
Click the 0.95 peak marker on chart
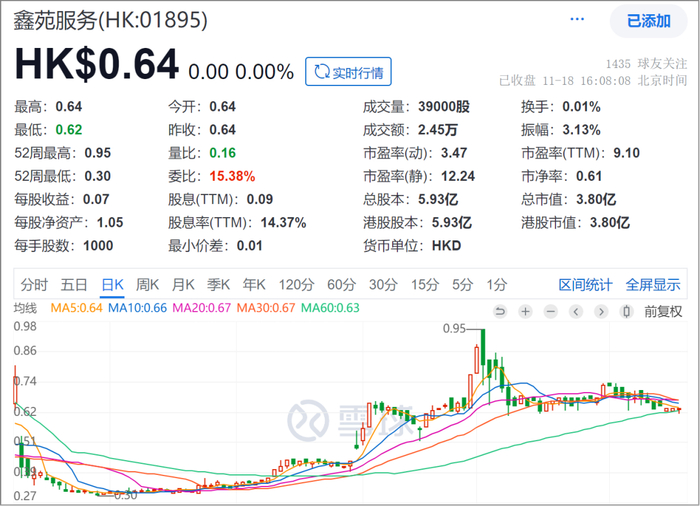pyautogui.click(x=454, y=329)
